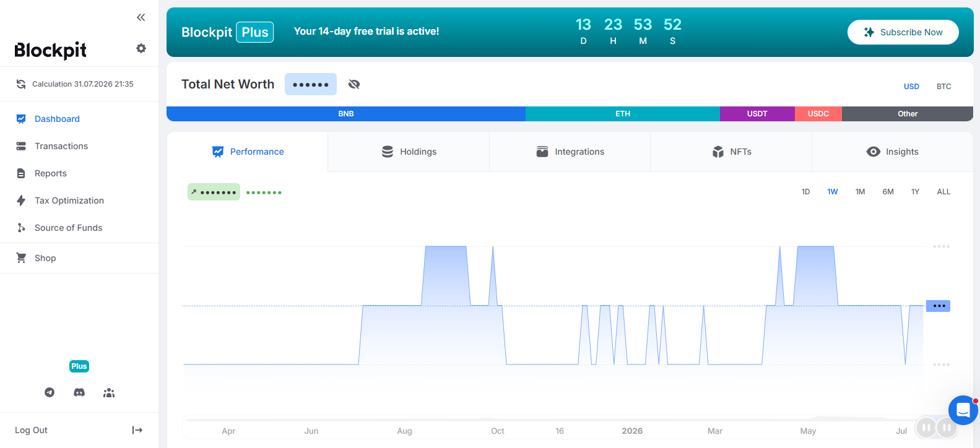Set the chart range to 1W

[x=833, y=192]
